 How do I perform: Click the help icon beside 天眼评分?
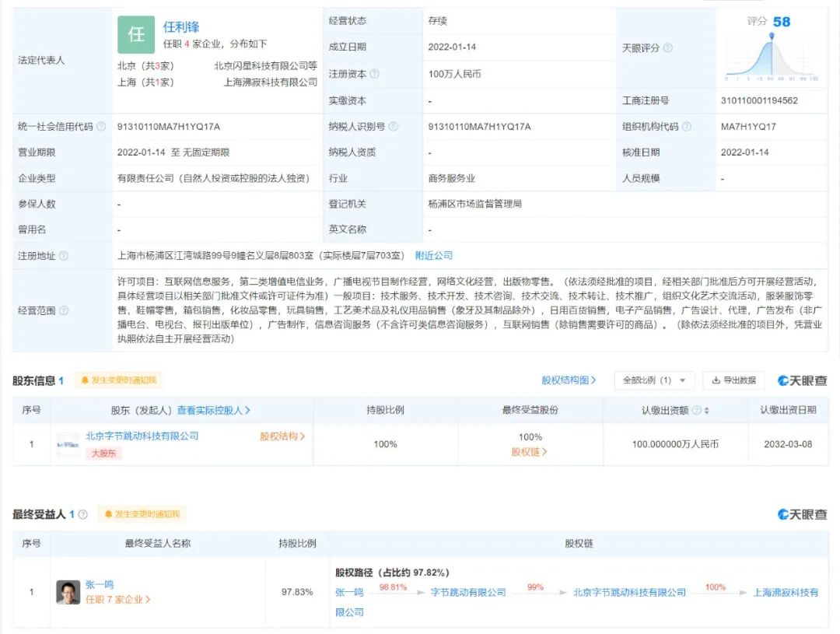click(x=667, y=48)
